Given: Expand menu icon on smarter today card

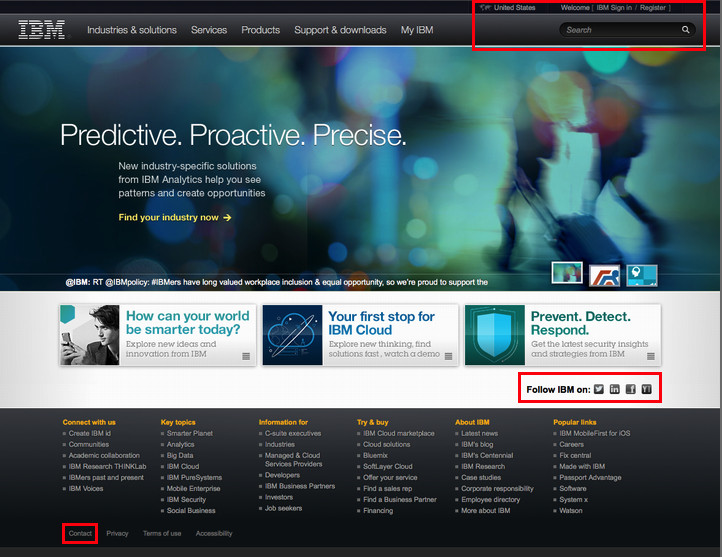Looking at the screenshot, I should tap(246, 356).
